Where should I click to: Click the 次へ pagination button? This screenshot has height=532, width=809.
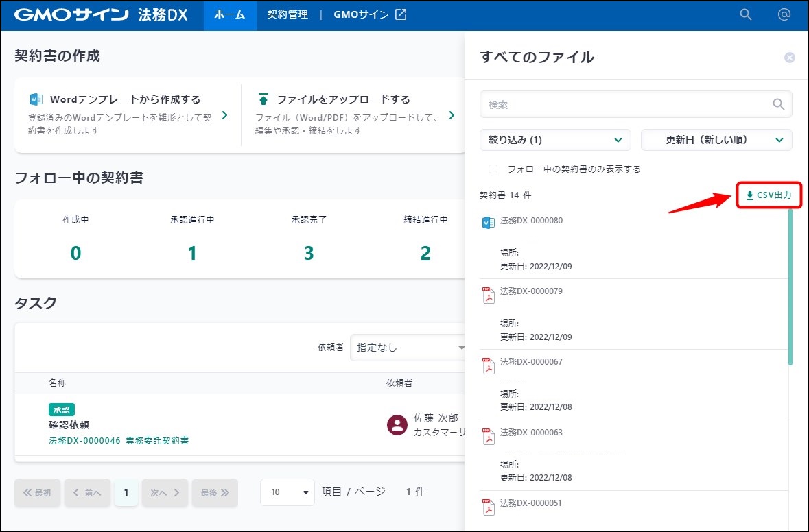[165, 493]
